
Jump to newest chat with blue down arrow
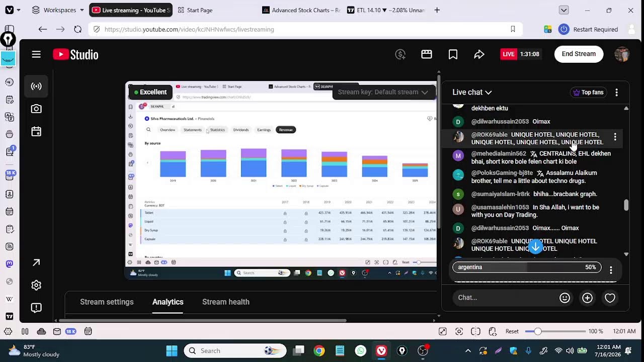(535, 246)
